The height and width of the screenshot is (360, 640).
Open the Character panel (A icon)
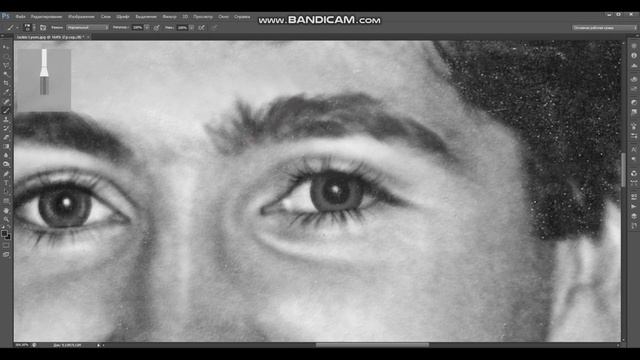pyautogui.click(x=634, y=149)
